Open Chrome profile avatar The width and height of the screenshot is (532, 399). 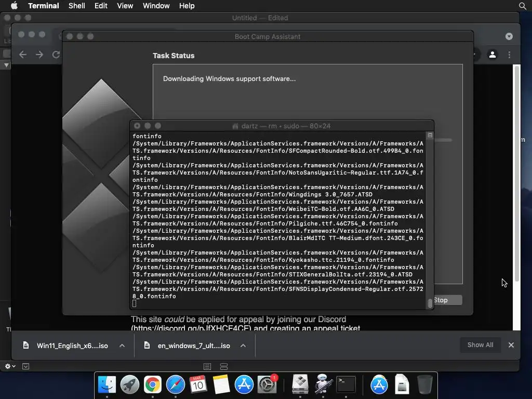tap(493, 55)
